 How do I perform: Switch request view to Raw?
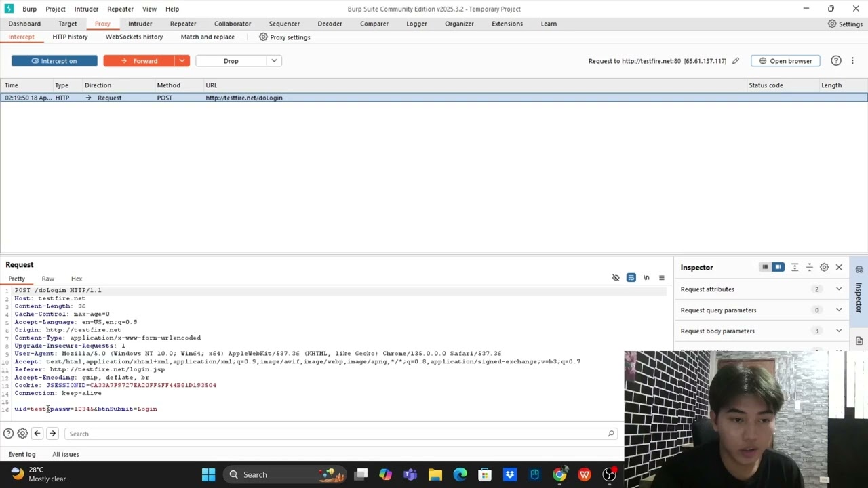[x=47, y=279]
